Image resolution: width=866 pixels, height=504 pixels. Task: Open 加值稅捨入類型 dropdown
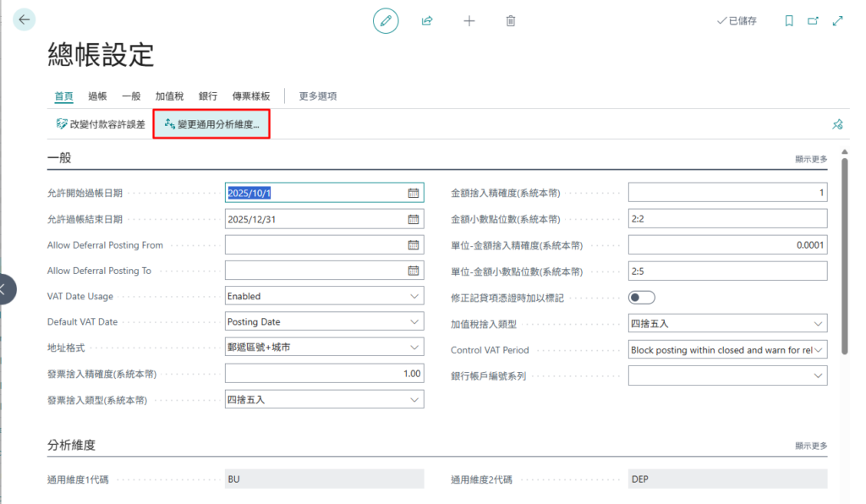818,324
